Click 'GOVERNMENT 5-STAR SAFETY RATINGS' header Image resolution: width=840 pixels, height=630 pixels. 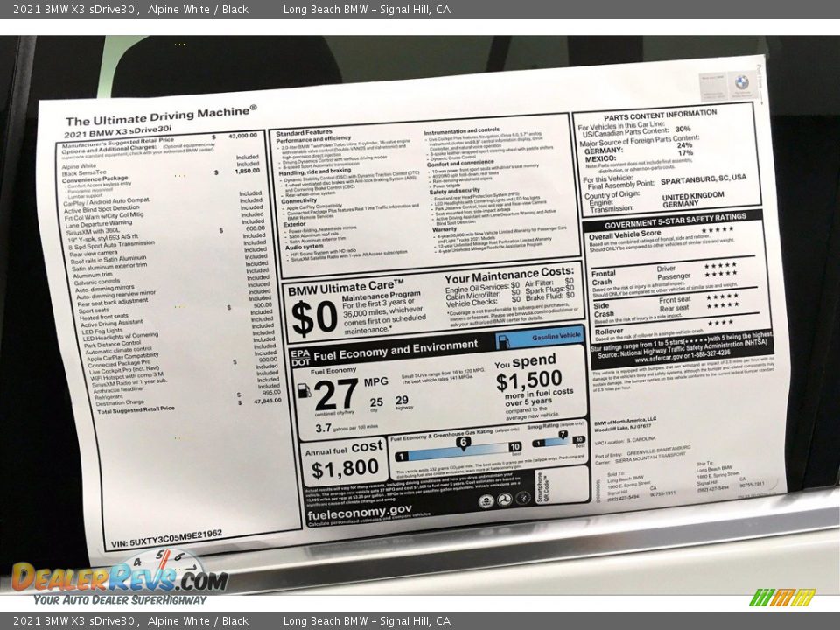pyautogui.click(x=675, y=221)
